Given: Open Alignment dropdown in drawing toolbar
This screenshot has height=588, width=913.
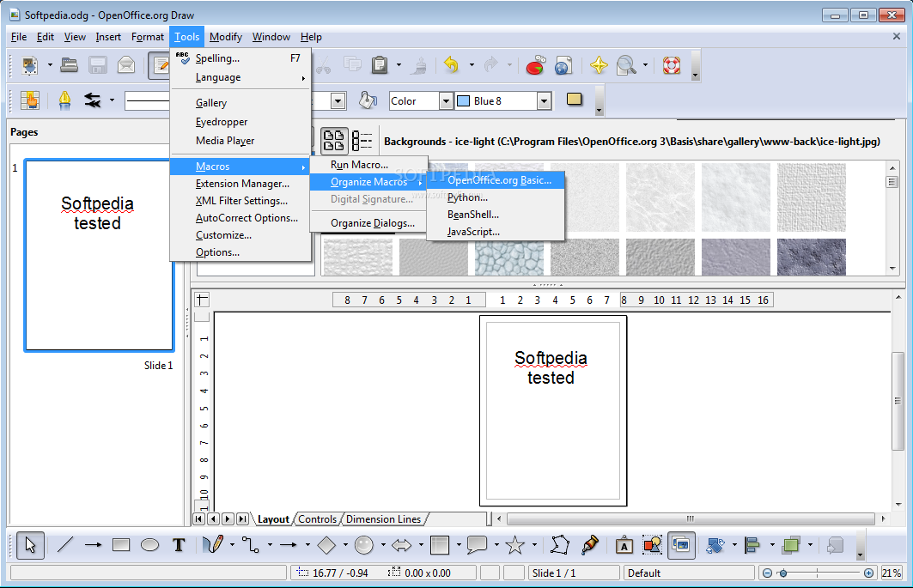Looking at the screenshot, I should 773,545.
